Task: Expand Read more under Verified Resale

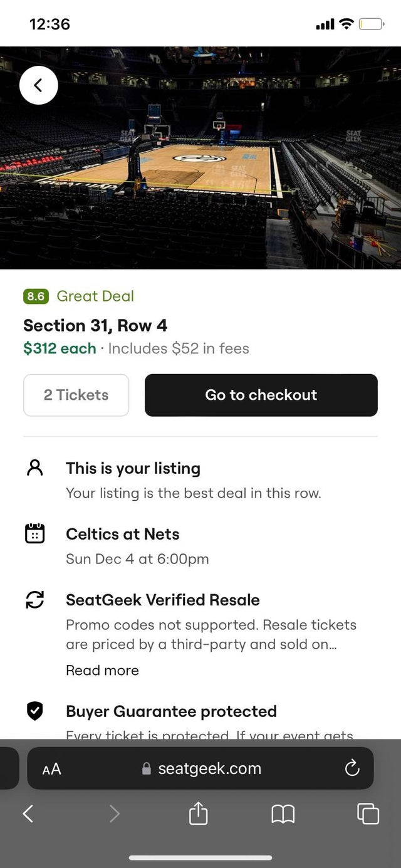Action: 102,670
